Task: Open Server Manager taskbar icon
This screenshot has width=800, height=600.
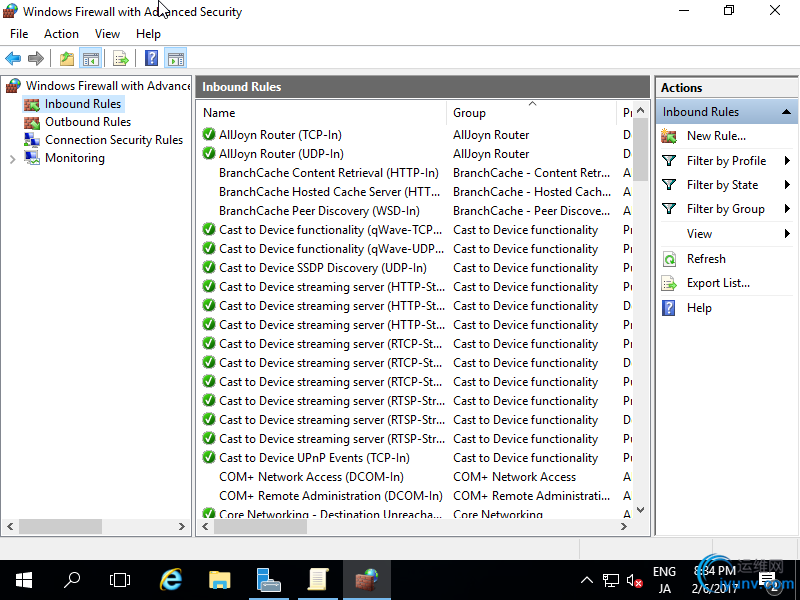Action: click(x=269, y=580)
